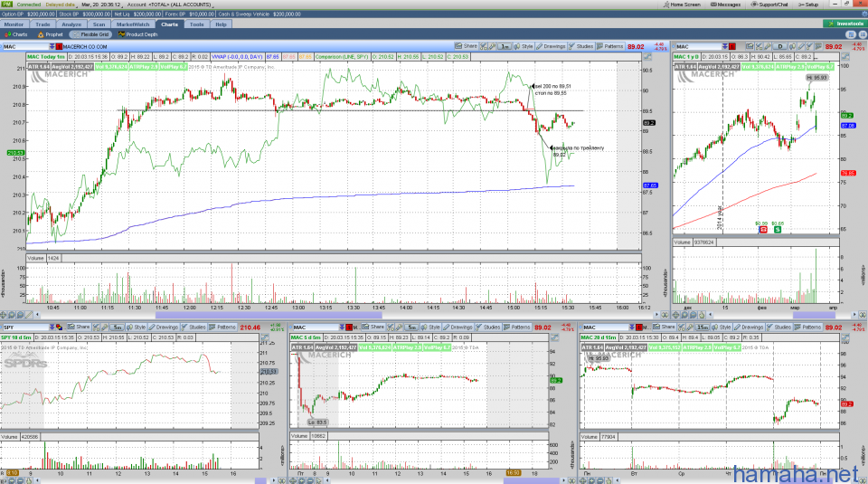The width and height of the screenshot is (868, 484).
Task: Click the pan crosshair icon below main chart
Action: 5,315
